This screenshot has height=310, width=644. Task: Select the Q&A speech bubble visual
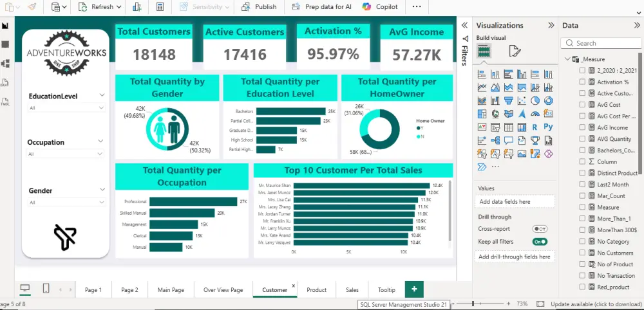pyautogui.click(x=509, y=141)
